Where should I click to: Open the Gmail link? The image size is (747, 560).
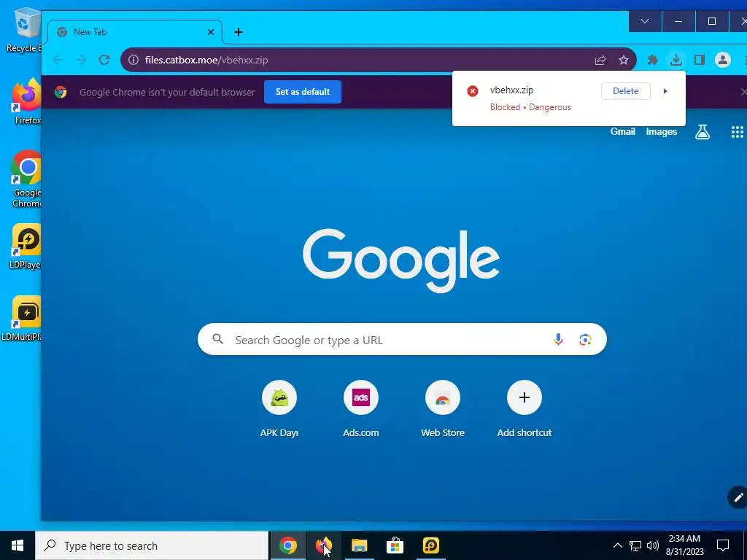(623, 132)
